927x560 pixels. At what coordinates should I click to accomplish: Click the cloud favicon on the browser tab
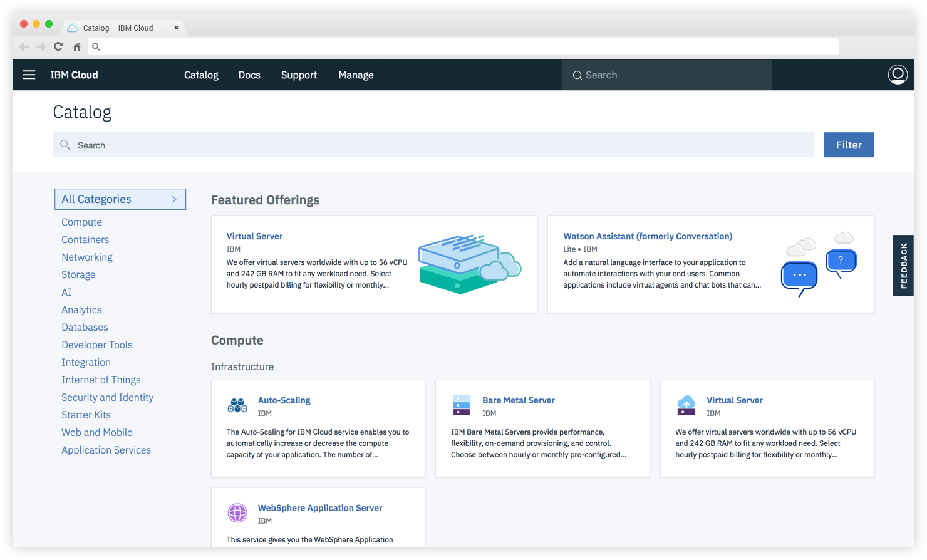coord(73,28)
